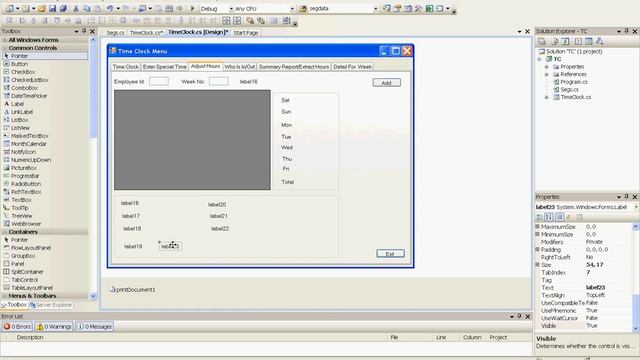Screen dimensions: 640x360
Task: Click the Save icon in the main toolbar
Action: (52, 8)
